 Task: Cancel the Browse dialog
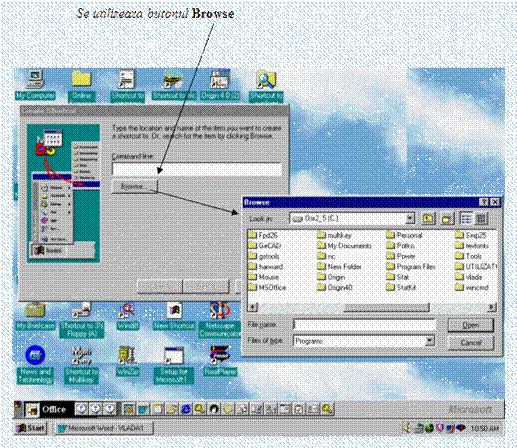[470, 343]
